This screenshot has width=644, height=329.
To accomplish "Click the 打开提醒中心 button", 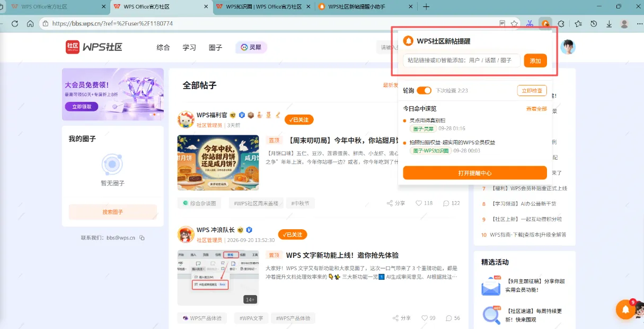I will pyautogui.click(x=475, y=173).
